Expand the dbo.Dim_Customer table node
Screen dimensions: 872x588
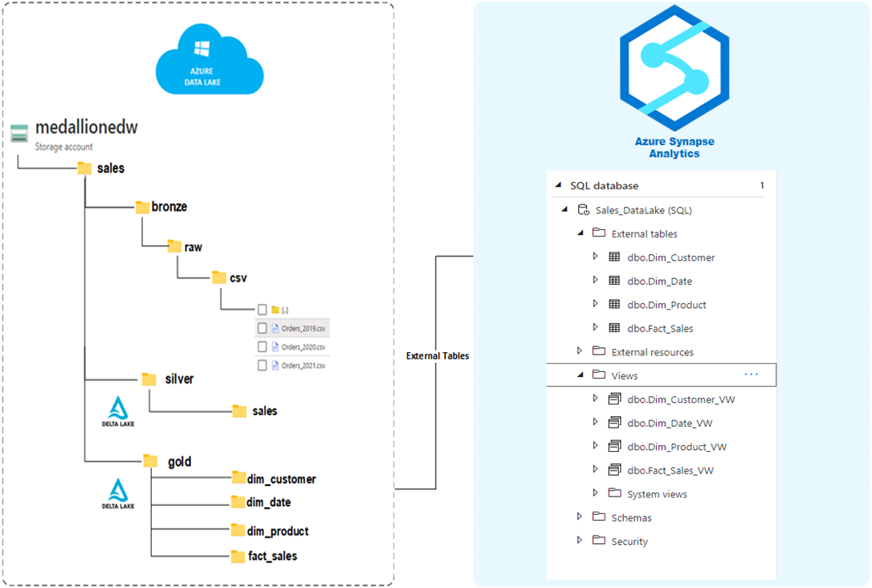point(595,257)
